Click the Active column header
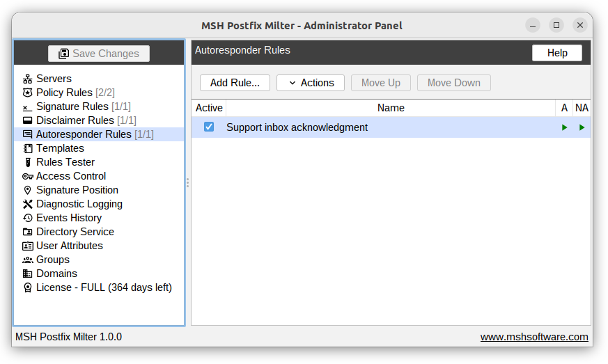 tap(209, 108)
